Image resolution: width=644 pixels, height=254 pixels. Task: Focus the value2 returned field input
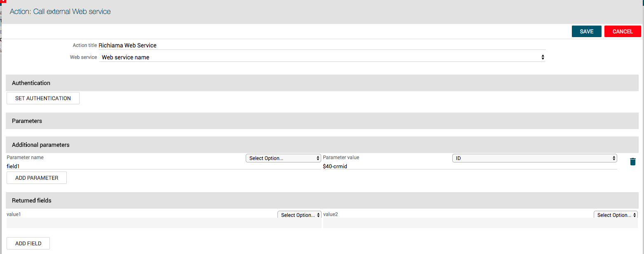pos(480,223)
